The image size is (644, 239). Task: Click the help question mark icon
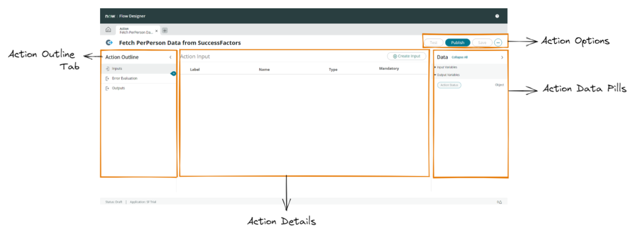[x=497, y=16]
